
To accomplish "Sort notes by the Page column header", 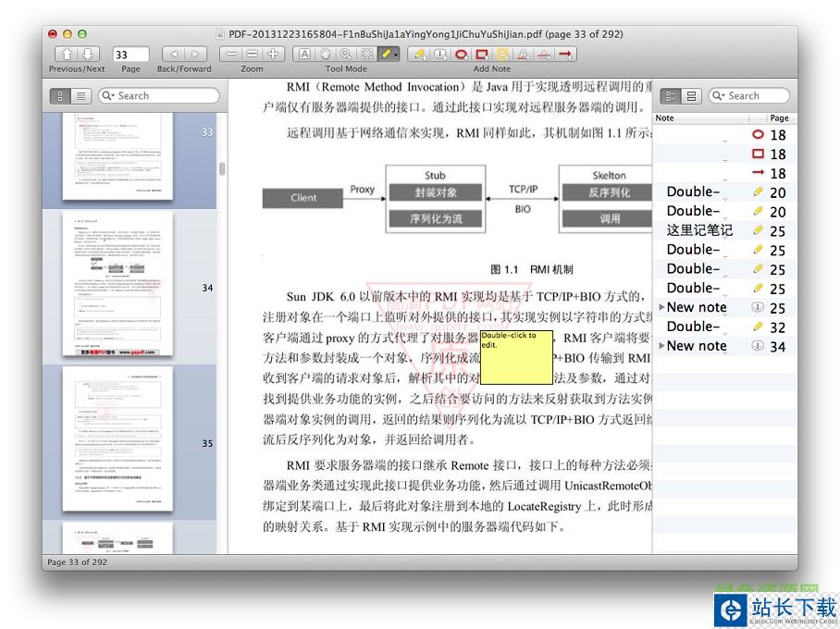I will pyautogui.click(x=780, y=118).
